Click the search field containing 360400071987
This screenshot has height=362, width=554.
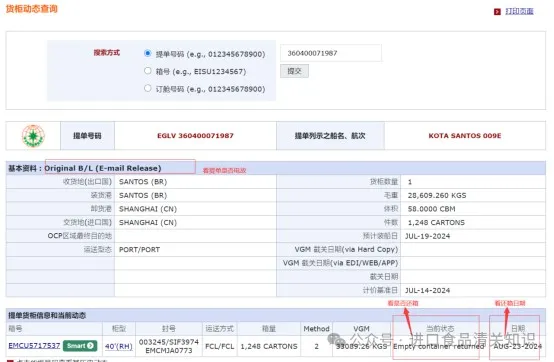331,53
